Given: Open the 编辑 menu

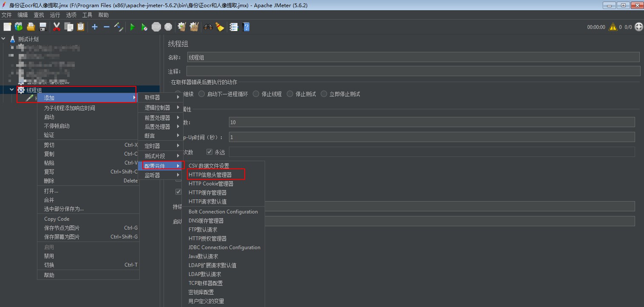Looking at the screenshot, I should click(x=23, y=15).
